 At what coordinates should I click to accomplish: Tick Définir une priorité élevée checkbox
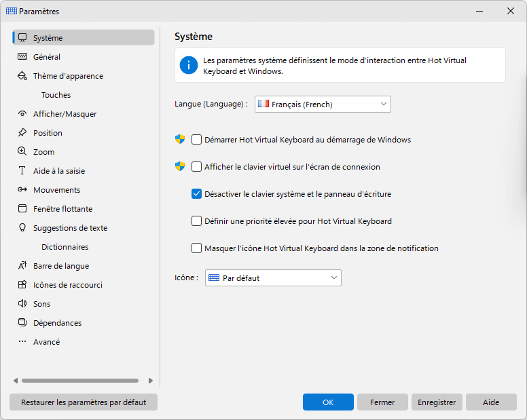click(196, 221)
